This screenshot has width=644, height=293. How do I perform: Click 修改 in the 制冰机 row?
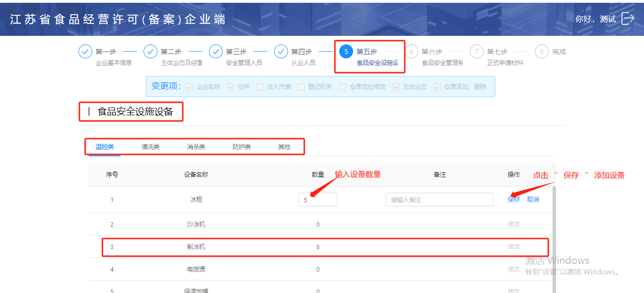pos(514,247)
